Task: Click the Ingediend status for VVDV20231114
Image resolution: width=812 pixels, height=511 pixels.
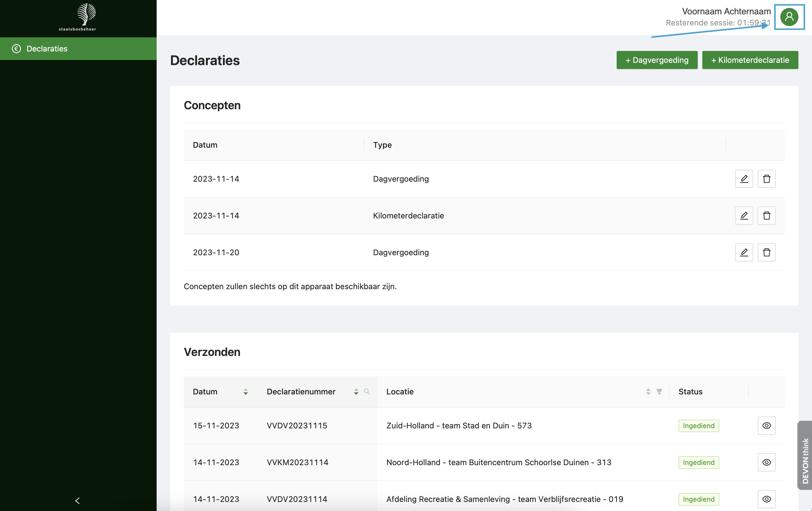Action: click(x=698, y=499)
